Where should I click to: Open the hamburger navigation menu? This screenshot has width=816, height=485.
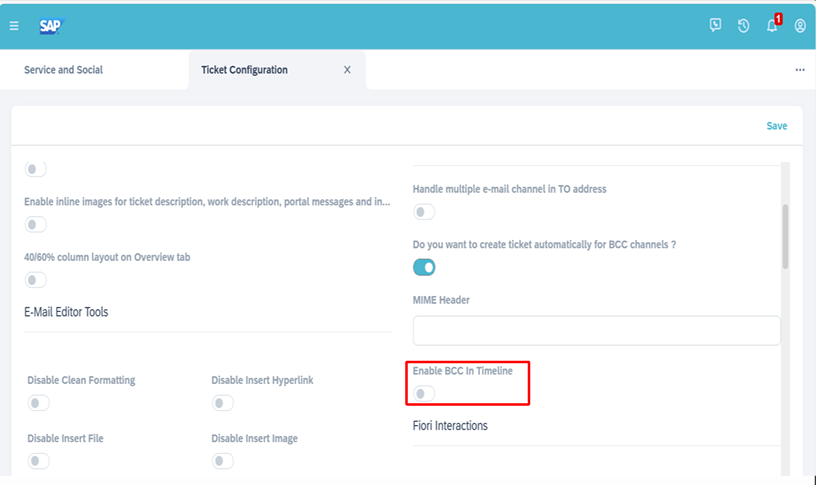[x=14, y=25]
